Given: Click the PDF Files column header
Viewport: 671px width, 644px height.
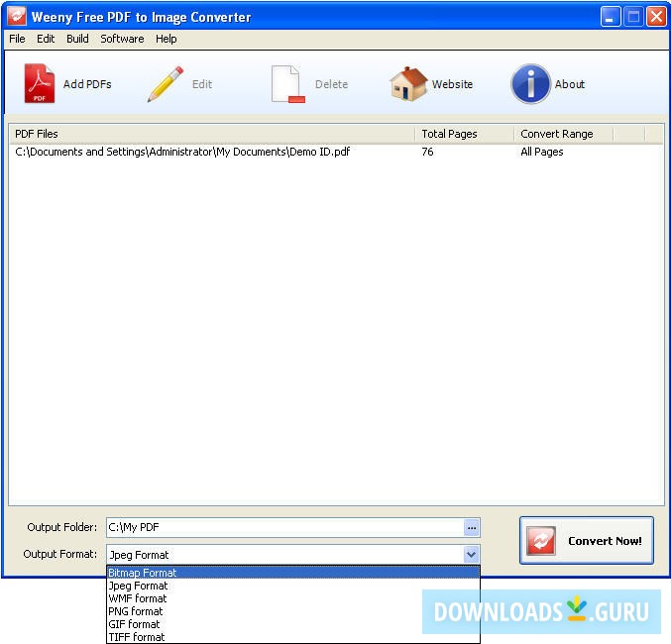Looking at the screenshot, I should pos(212,134).
